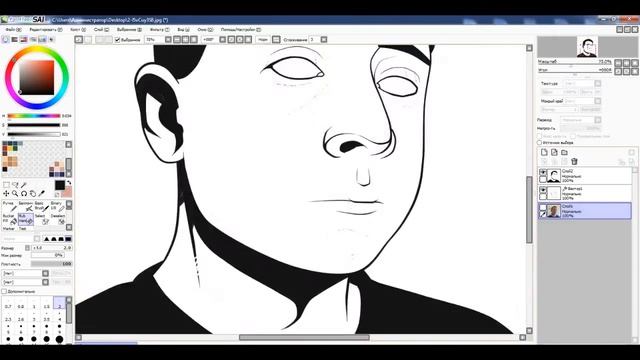Select brush size 3.5 preset
This screenshot has width=640, height=360.
[x=47, y=316]
